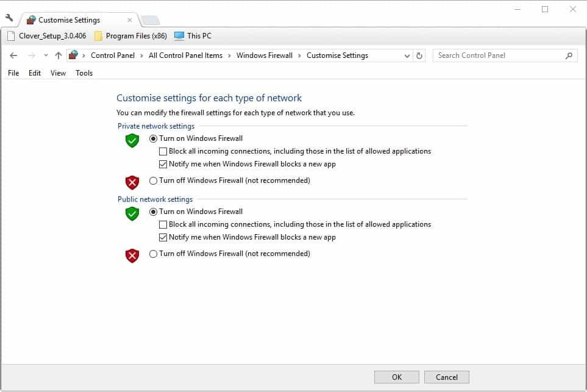
Task: Go back using the back arrow
Action: [13, 55]
